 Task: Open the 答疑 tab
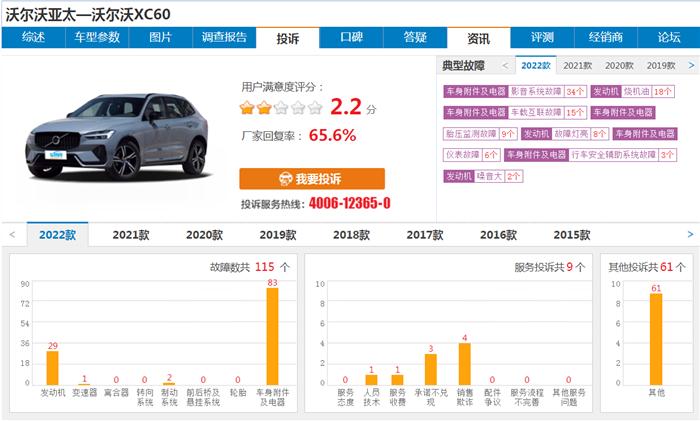point(415,38)
